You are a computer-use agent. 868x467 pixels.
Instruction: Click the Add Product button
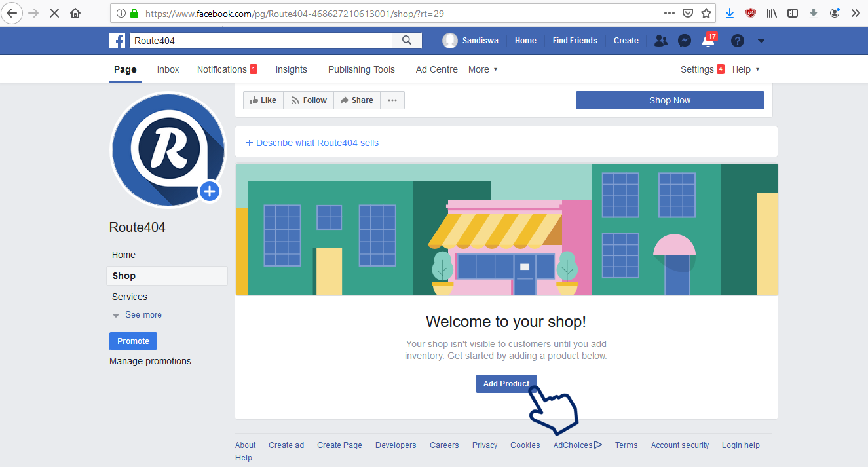(506, 384)
